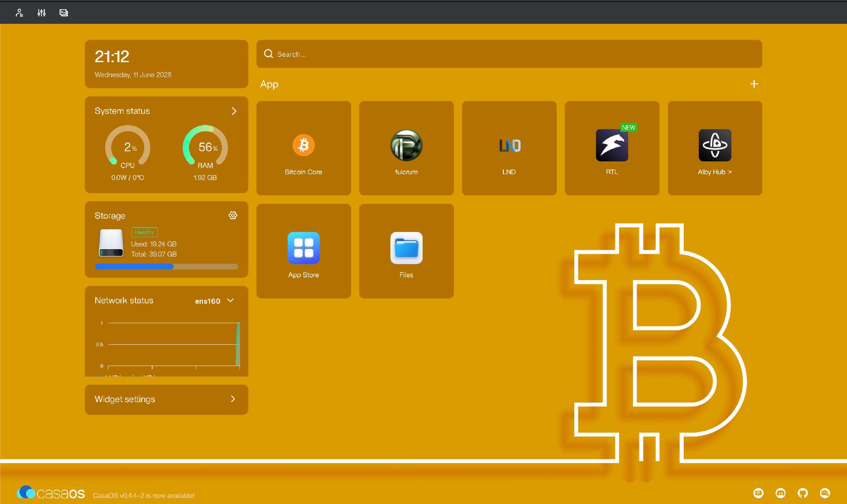Click the Healthy storage status badge
Screen dimensions: 847x504
coord(144,232)
